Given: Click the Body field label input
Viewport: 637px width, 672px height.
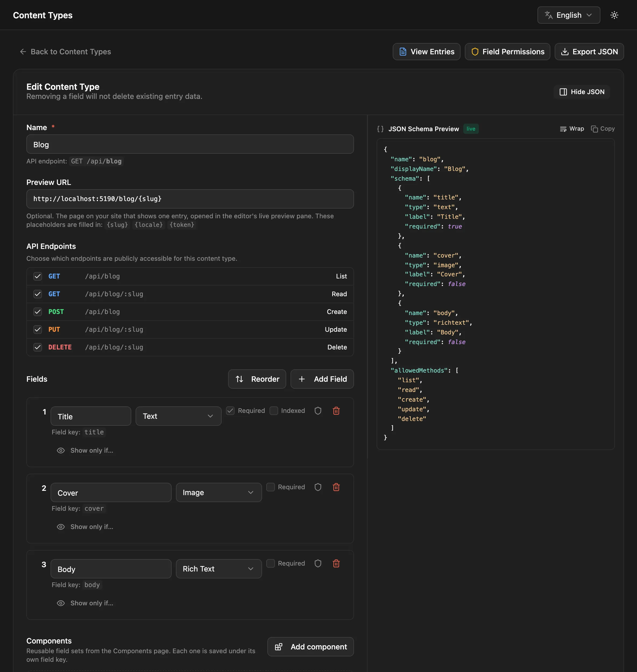Looking at the screenshot, I should pos(111,569).
